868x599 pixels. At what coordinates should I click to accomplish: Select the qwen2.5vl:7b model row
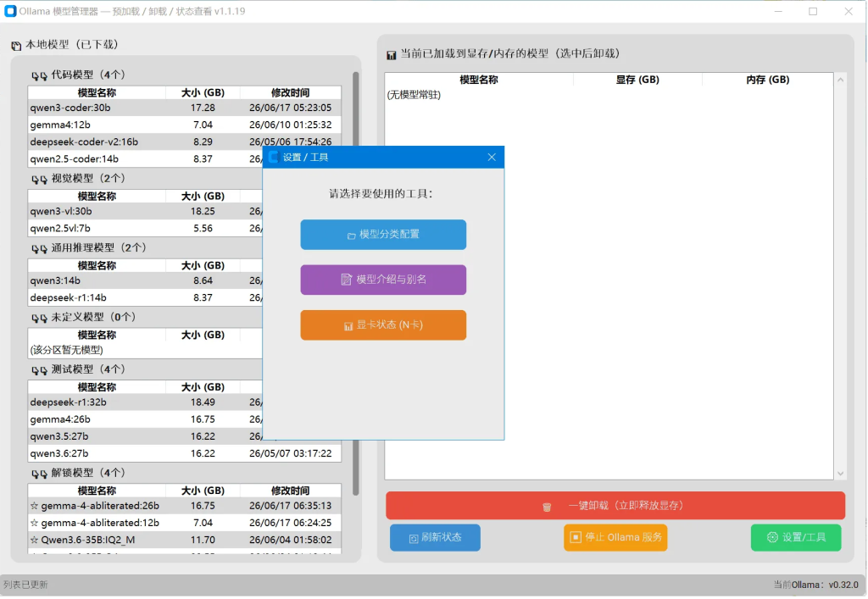(x=145, y=229)
